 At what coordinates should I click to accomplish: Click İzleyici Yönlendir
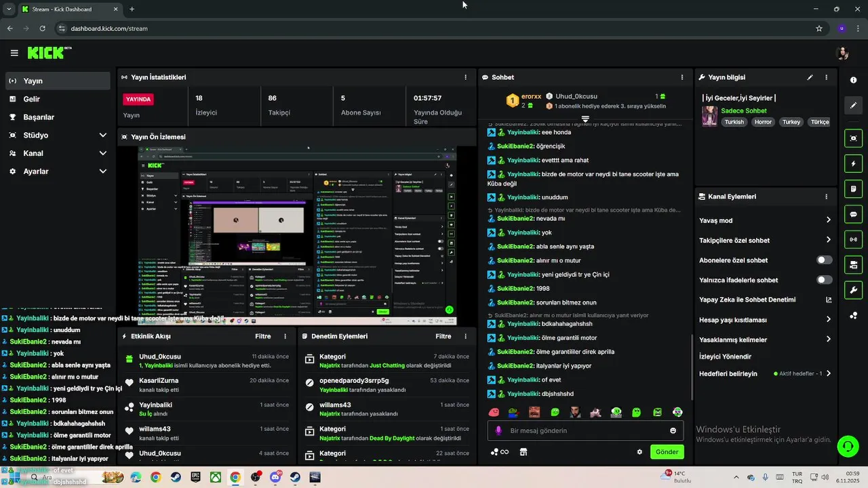725,357
